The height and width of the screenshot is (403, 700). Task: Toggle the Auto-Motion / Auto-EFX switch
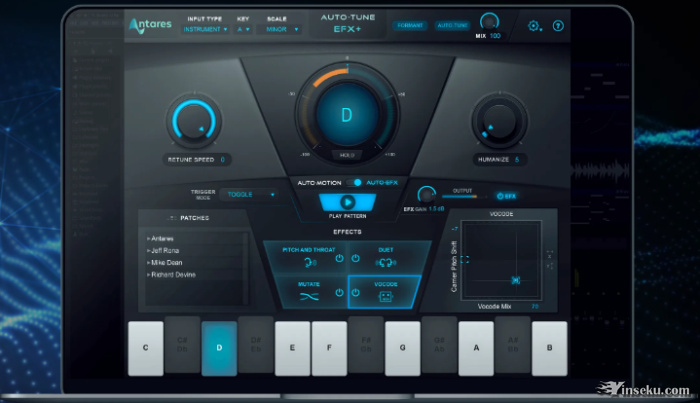pos(356,182)
